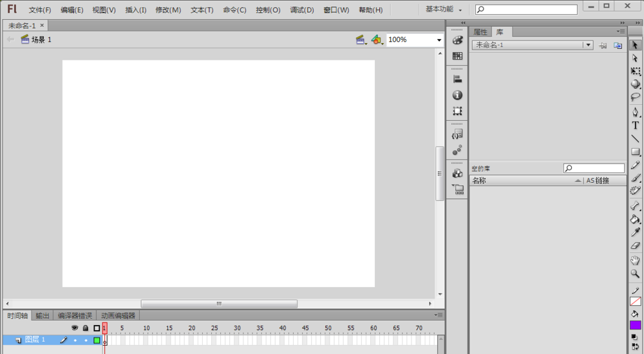Select the Selection (arrow) tool
644x354 pixels.
(x=635, y=45)
